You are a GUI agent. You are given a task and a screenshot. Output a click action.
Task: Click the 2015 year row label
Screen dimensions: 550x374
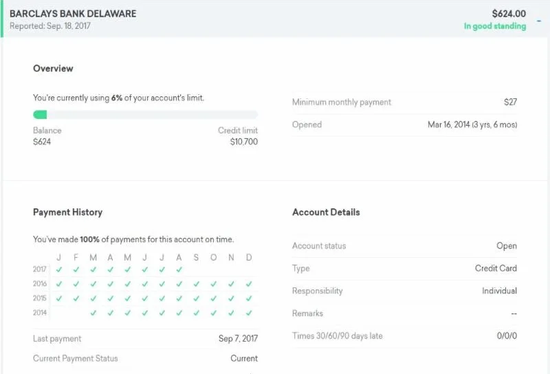tap(40, 298)
